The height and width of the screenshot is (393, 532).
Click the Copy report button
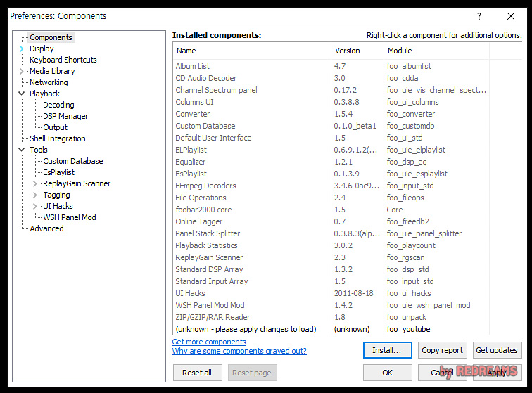443,350
